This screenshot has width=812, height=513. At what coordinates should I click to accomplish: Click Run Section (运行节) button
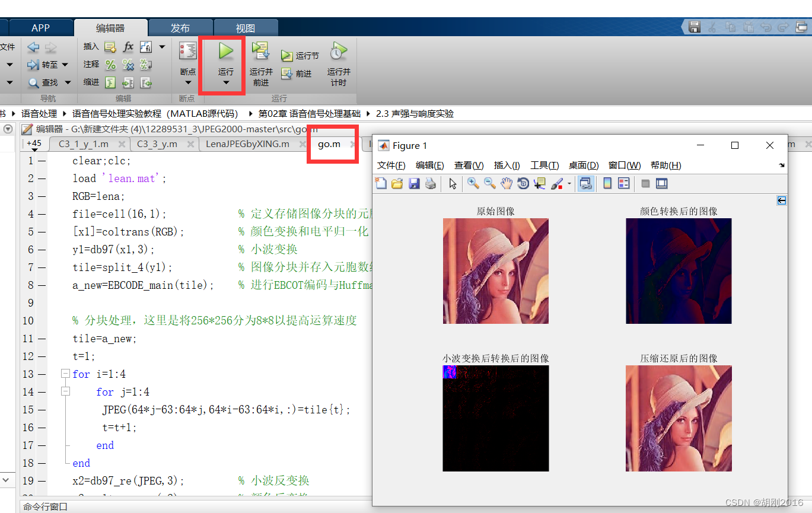point(301,56)
